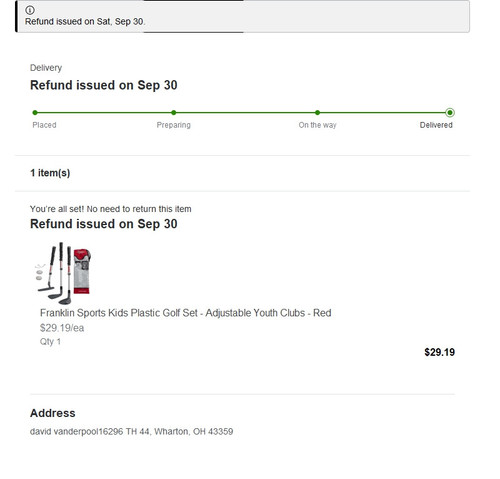500x479 pixels.
Task: Click the Preparing step label
Action: pos(174,125)
